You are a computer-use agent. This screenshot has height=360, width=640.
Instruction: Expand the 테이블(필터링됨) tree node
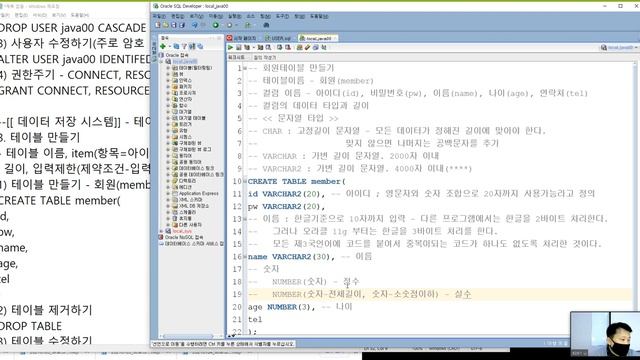(x=168, y=68)
